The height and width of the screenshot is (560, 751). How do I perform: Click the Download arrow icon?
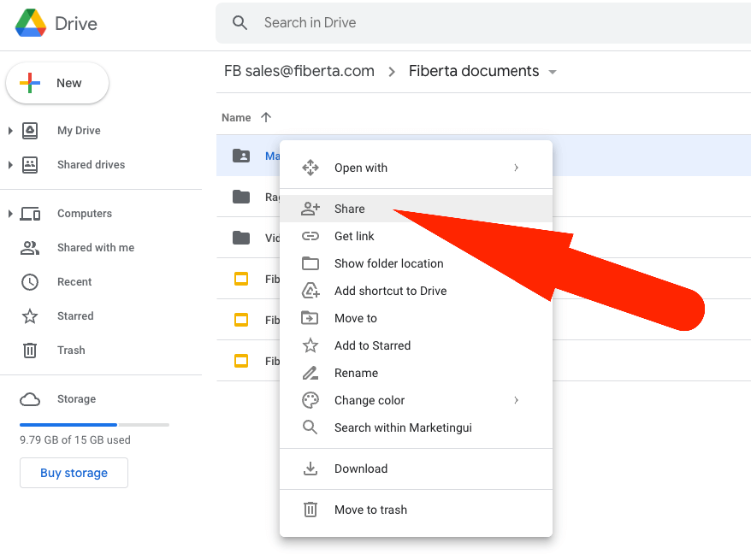tap(310, 469)
